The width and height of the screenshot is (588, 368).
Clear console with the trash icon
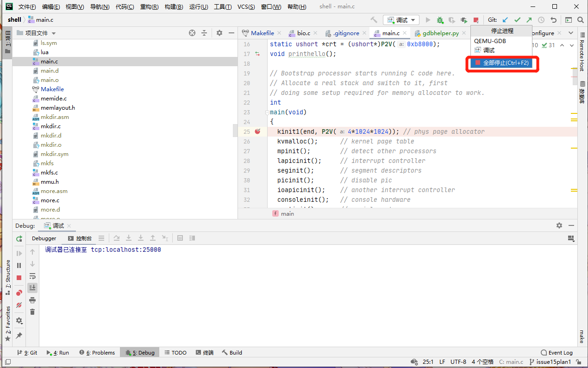pyautogui.click(x=32, y=312)
